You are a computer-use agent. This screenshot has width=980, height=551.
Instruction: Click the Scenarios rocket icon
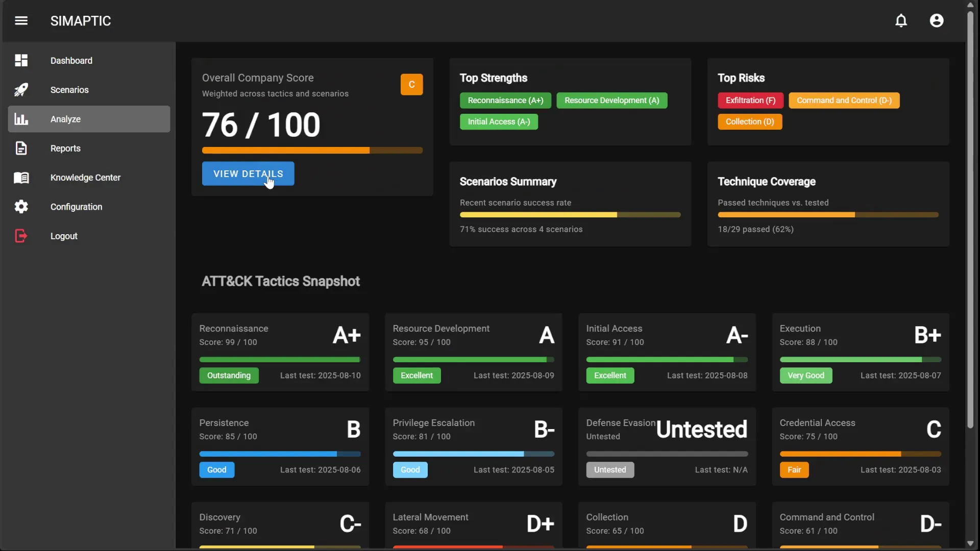tap(21, 90)
